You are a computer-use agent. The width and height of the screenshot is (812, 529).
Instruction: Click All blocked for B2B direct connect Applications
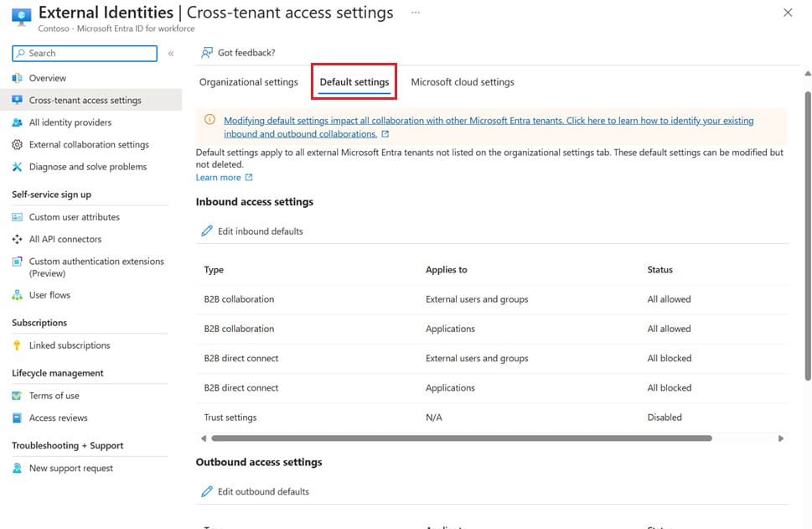tap(669, 387)
